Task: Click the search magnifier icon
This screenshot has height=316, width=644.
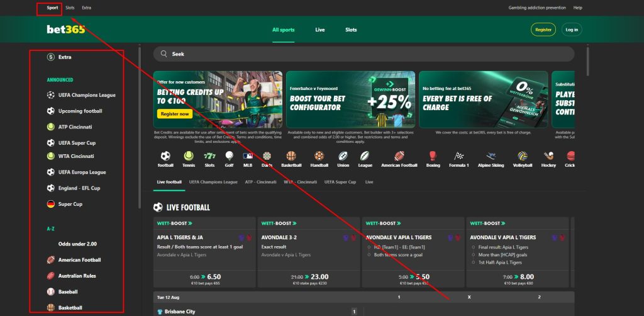Action: click(x=164, y=54)
